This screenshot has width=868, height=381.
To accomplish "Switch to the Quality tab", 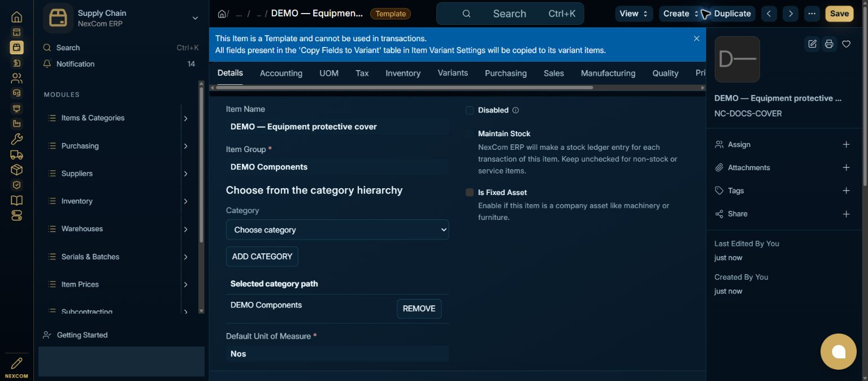I will click(x=665, y=73).
